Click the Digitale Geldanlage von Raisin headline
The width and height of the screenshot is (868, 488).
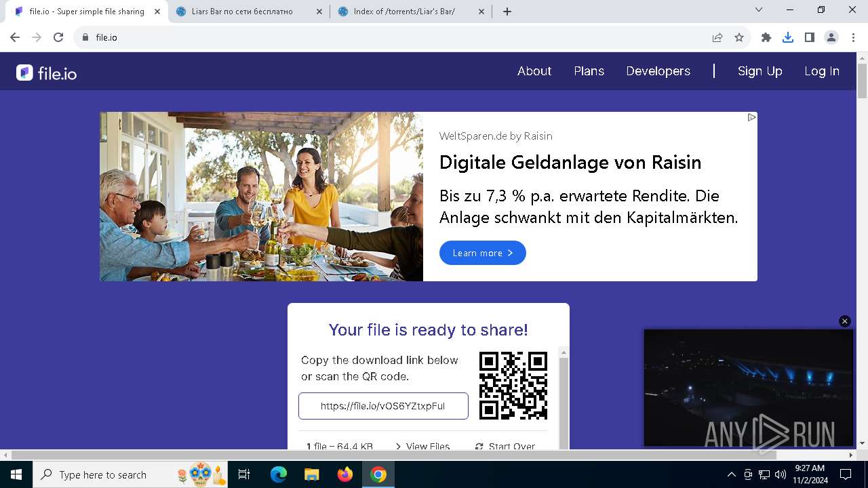pyautogui.click(x=570, y=163)
